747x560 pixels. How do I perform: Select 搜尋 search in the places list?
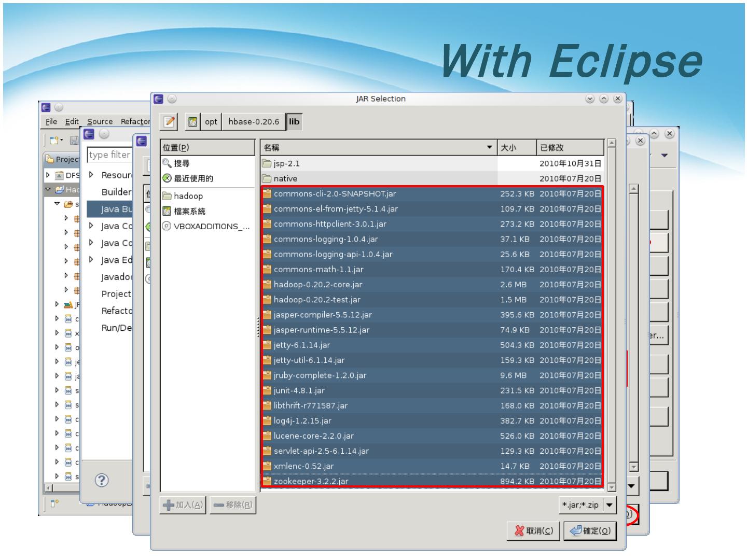[x=208, y=163]
